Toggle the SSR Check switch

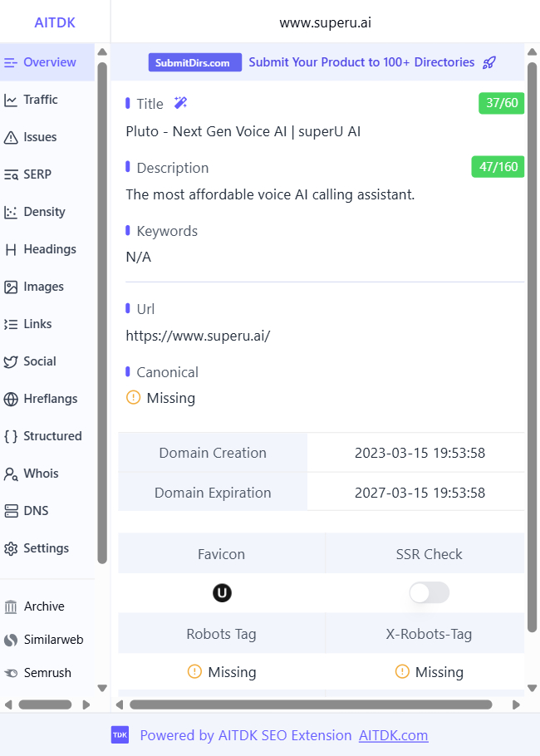pos(429,592)
